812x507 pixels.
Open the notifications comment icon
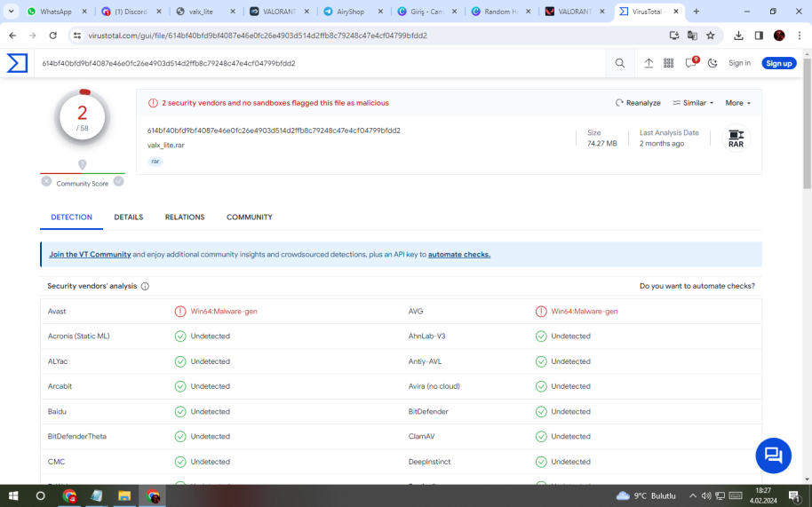point(691,63)
